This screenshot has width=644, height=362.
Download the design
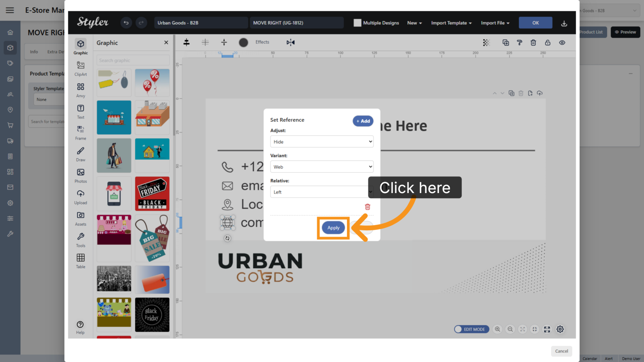(x=564, y=23)
